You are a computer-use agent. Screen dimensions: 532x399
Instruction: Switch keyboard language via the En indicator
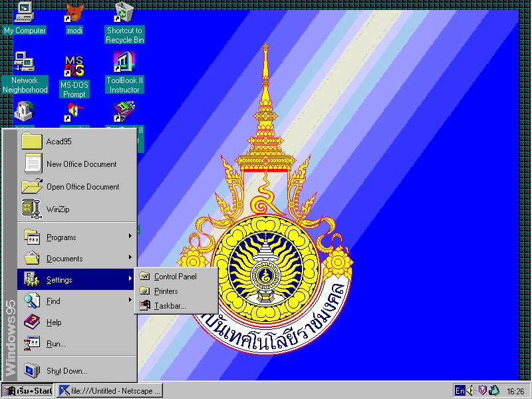(460, 390)
